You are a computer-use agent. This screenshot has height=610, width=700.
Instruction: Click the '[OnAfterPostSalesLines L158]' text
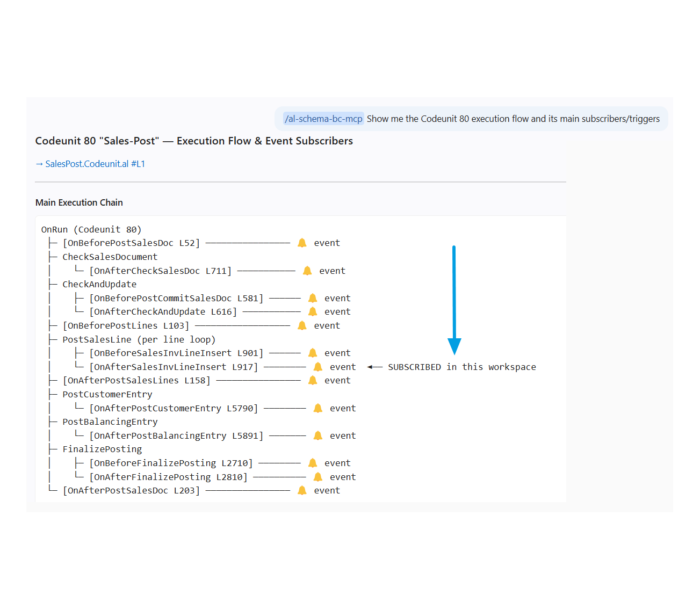(136, 380)
